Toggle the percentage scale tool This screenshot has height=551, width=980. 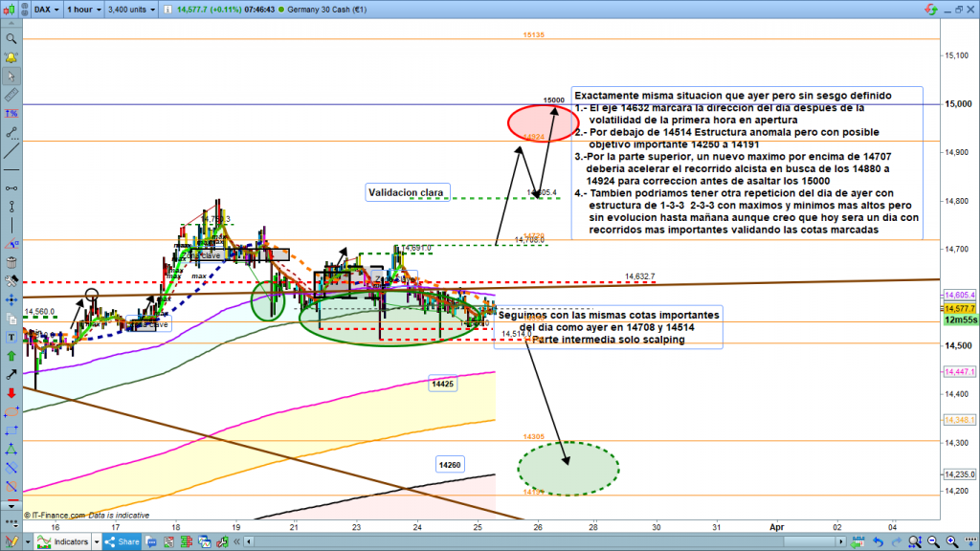[11, 114]
